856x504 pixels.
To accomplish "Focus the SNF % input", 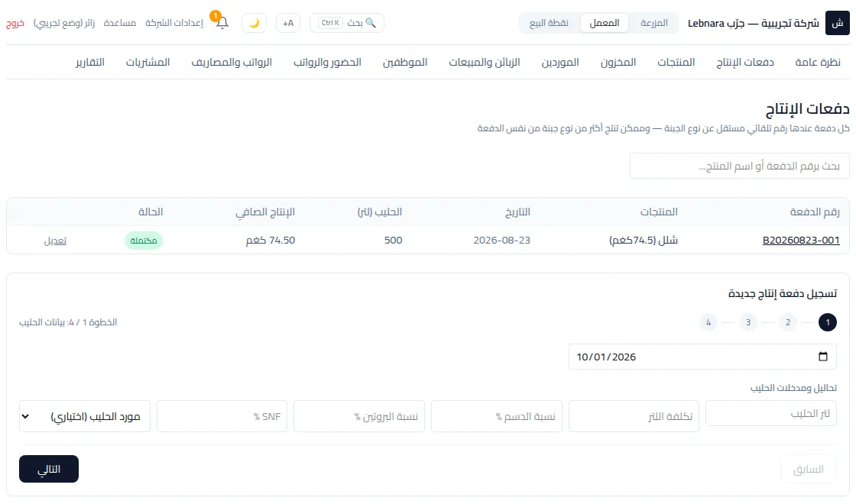I will pos(222,416).
